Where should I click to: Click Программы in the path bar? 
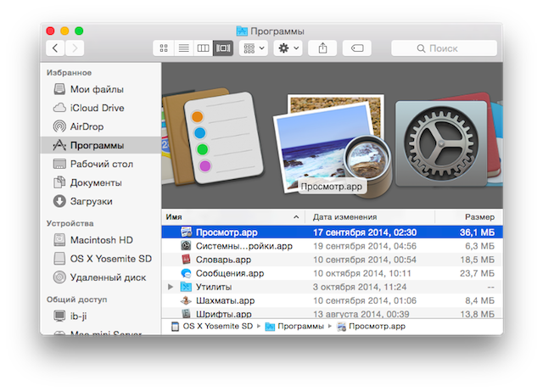coord(294,326)
